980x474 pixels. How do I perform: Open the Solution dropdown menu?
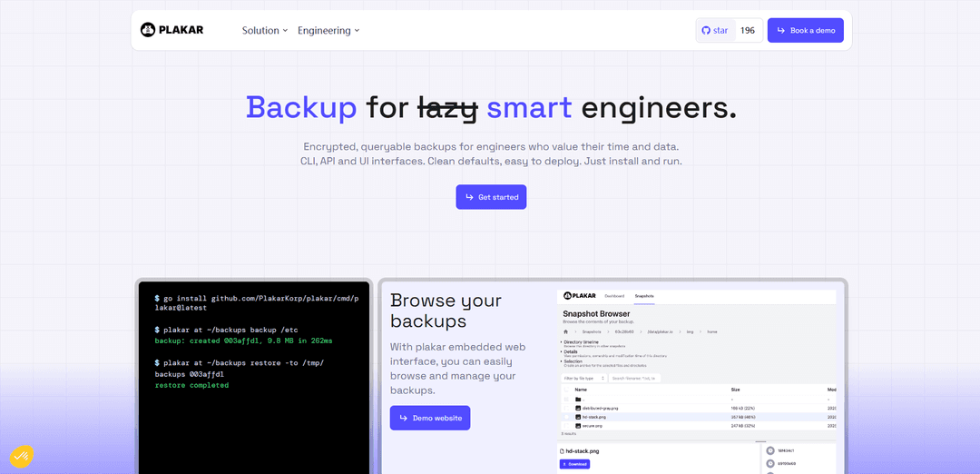(265, 30)
